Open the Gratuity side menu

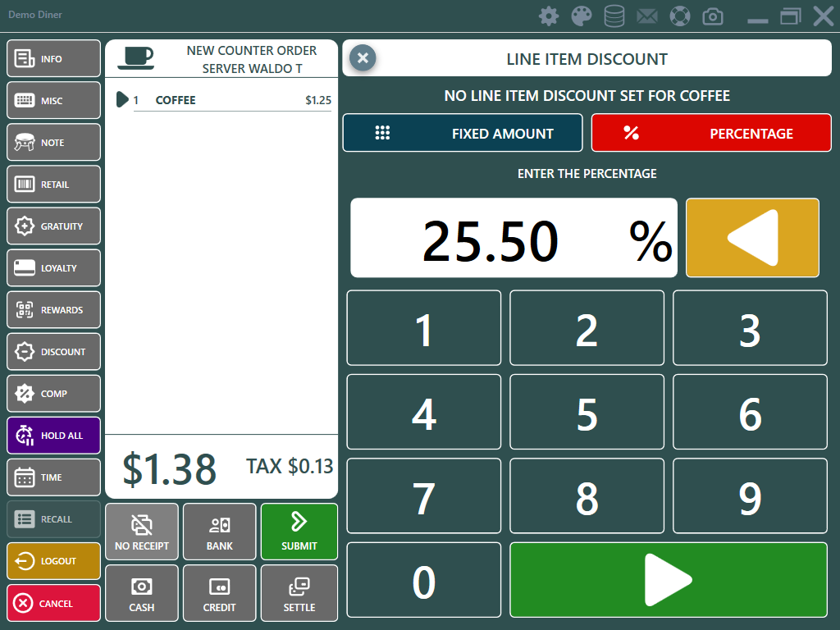(x=54, y=226)
